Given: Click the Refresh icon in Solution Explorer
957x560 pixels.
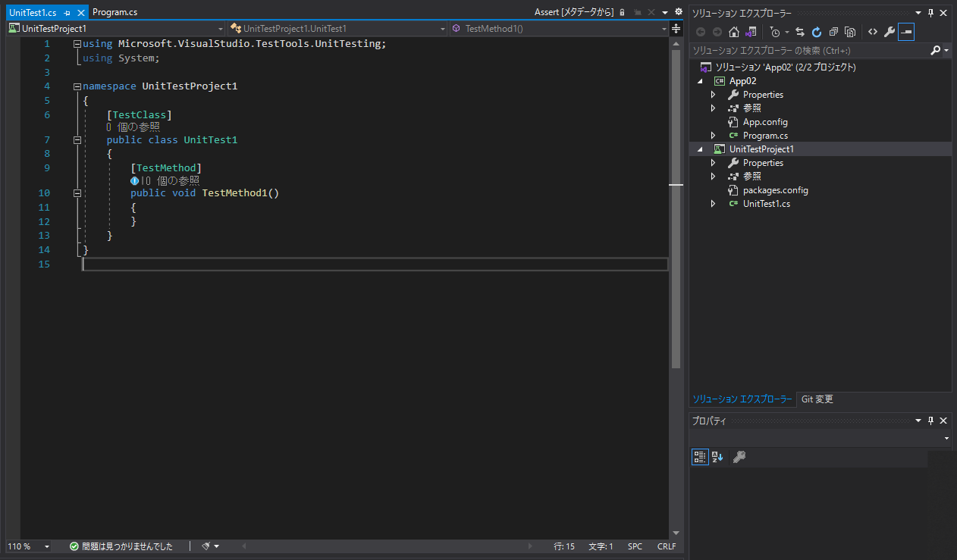Looking at the screenshot, I should pos(817,32).
